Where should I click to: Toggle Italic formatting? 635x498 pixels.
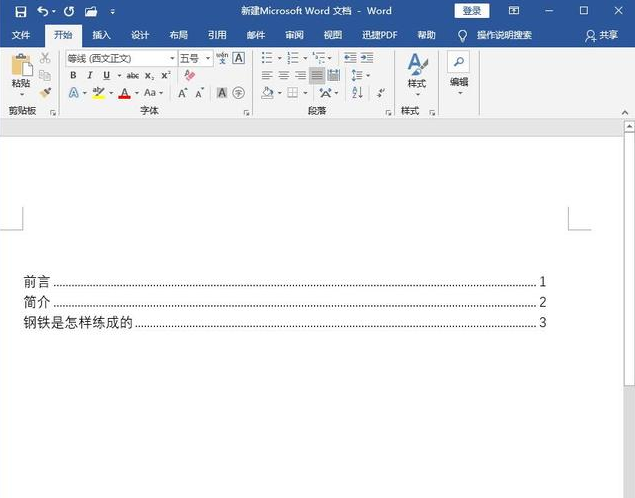pos(90,76)
